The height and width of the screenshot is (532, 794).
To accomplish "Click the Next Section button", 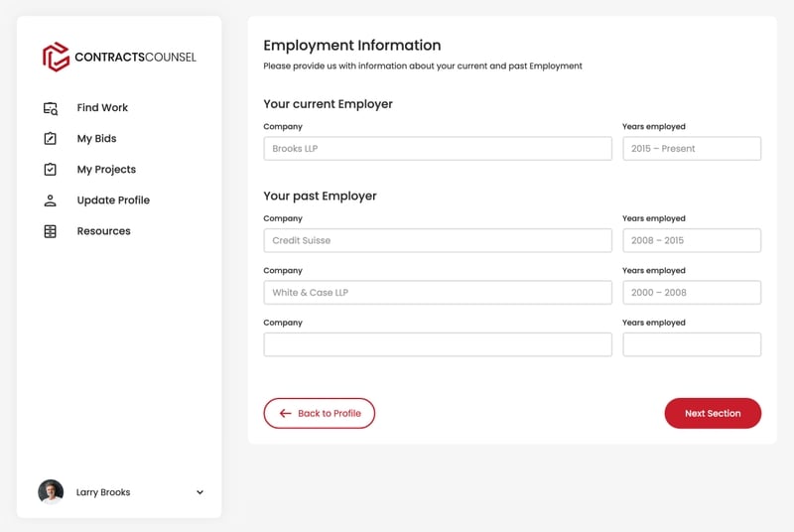I will click(713, 414).
